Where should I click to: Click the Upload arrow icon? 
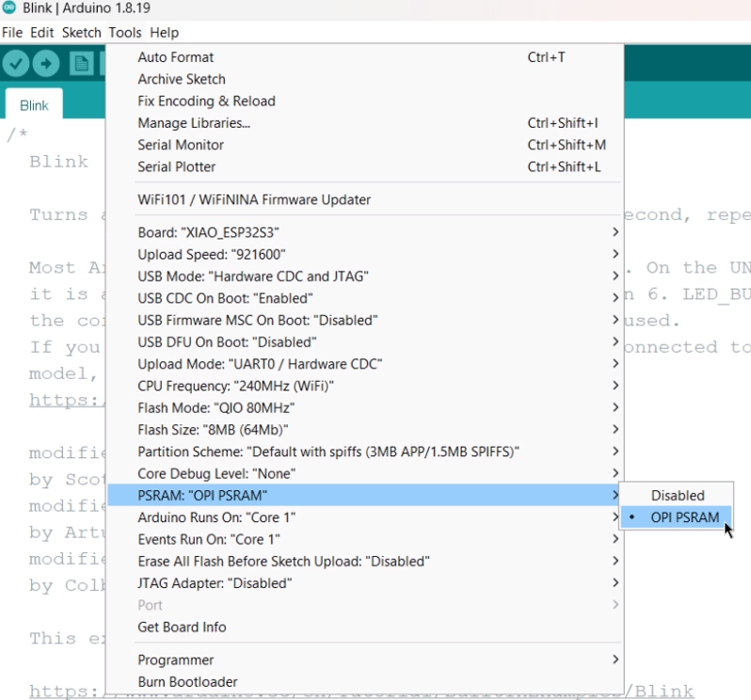click(47, 64)
